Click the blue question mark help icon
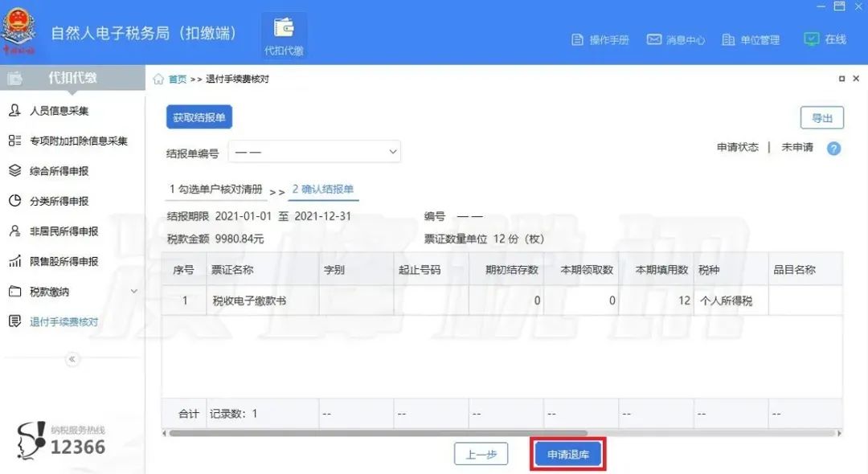868x474 pixels. click(x=833, y=148)
